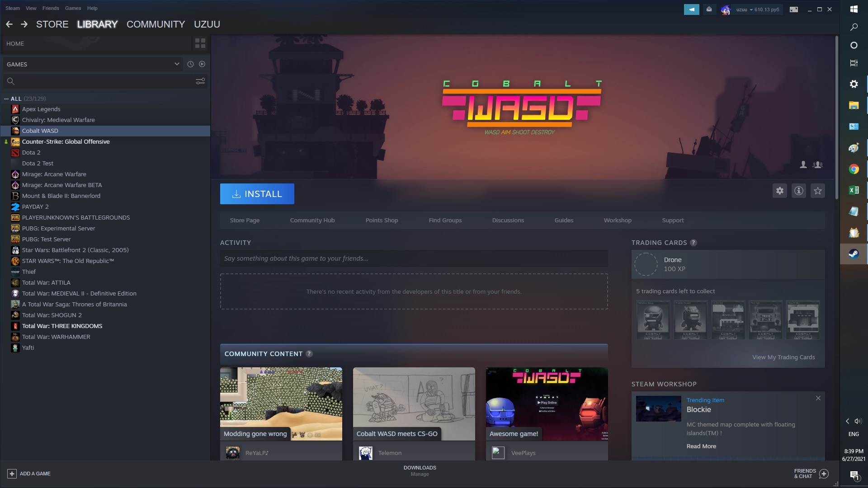Add Cobalt WASD to favorites star
This screenshot has width=868, height=488.
tap(817, 191)
